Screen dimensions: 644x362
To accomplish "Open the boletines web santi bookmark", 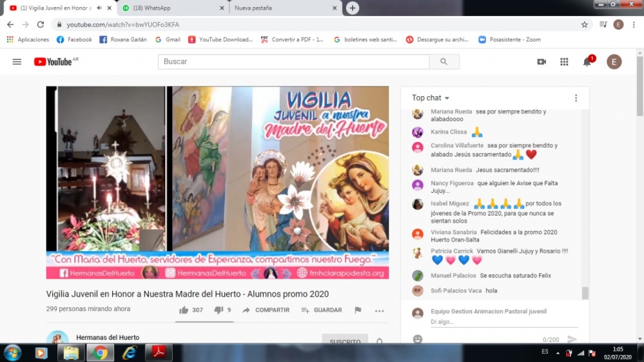I will point(365,39).
